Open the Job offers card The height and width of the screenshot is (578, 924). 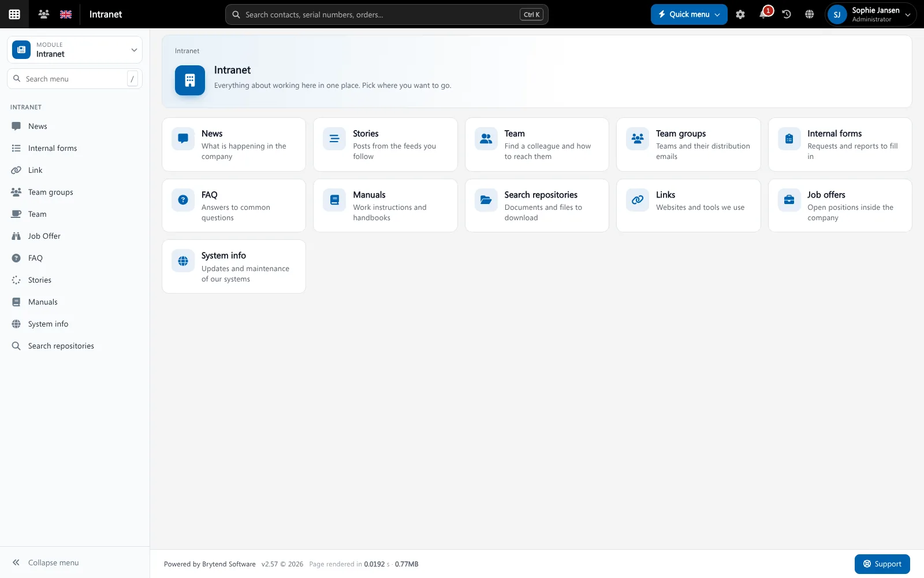coord(840,206)
